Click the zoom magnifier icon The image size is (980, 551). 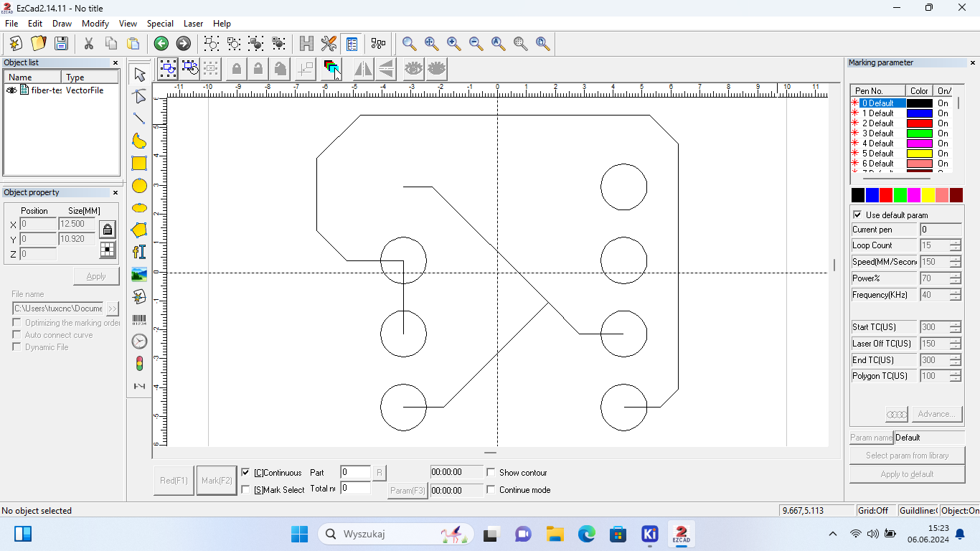[409, 44]
